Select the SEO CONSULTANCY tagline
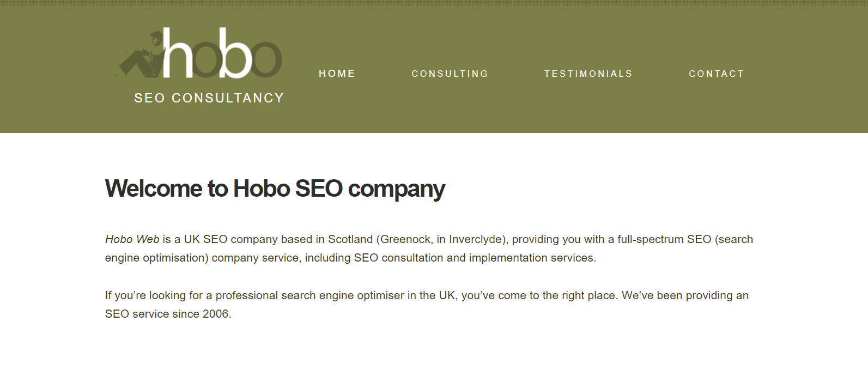 coord(209,98)
